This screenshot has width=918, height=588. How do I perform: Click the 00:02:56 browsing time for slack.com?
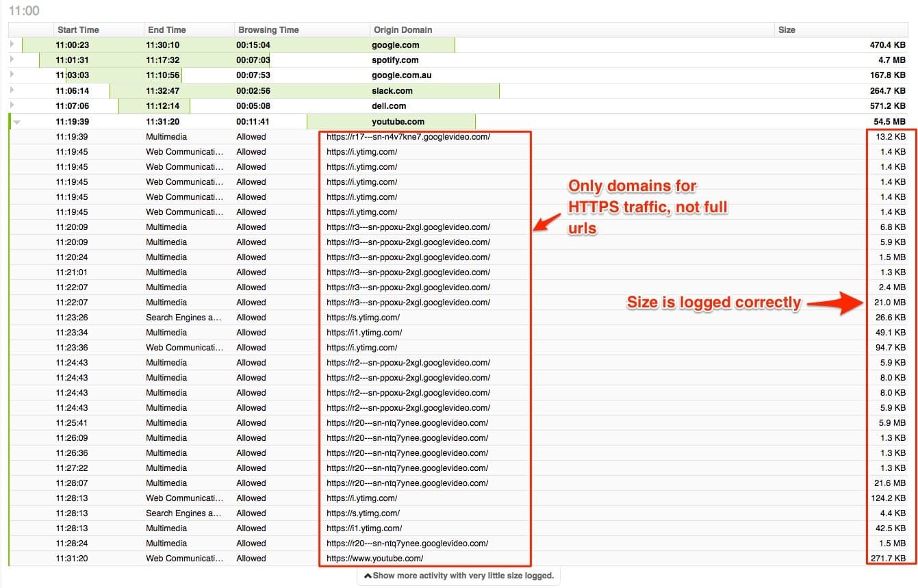click(x=253, y=91)
